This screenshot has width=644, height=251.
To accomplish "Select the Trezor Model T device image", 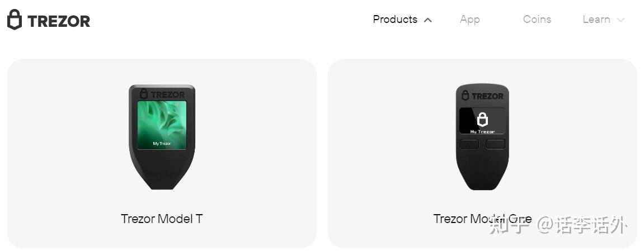I will (x=162, y=137).
